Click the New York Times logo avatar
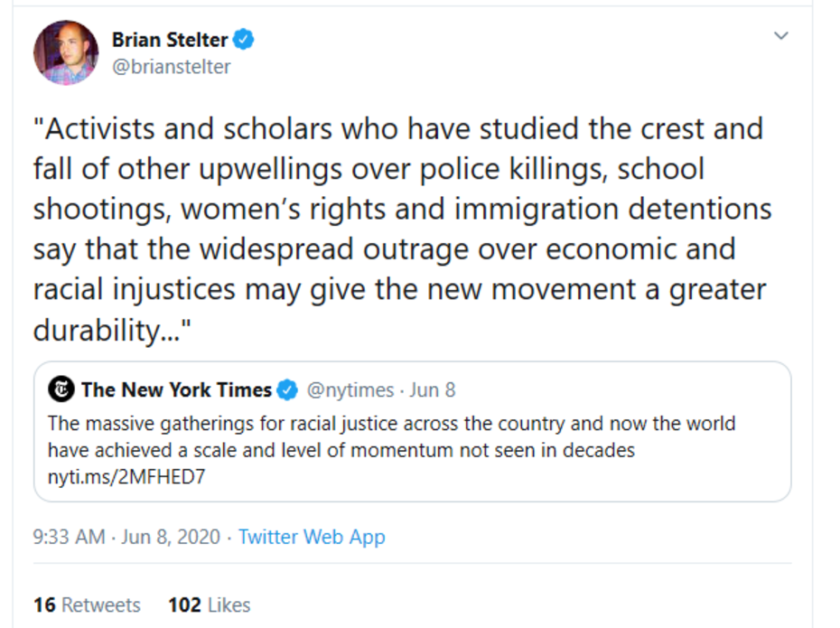The width and height of the screenshot is (840, 628). point(61,390)
